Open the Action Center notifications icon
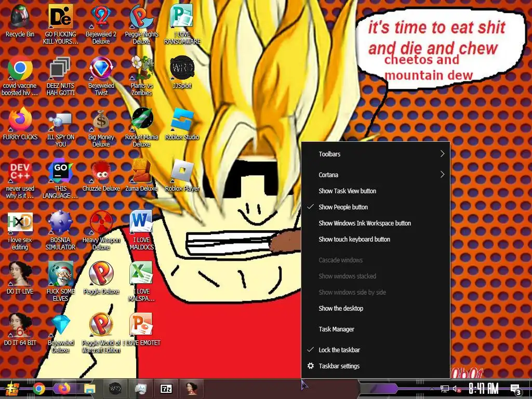The height and width of the screenshot is (399, 532). 516,390
